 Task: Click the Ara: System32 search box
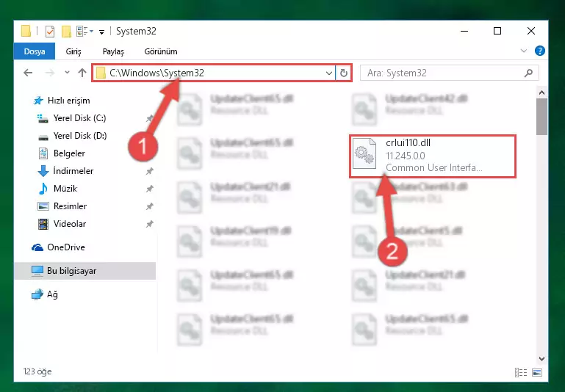click(x=450, y=73)
